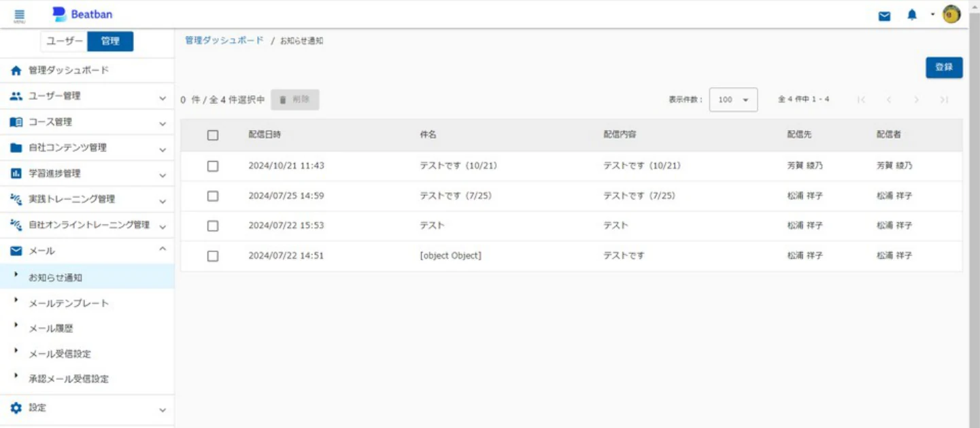
Task: Check the 2024/07/25 14:59 row checkbox
Action: pos(213,196)
